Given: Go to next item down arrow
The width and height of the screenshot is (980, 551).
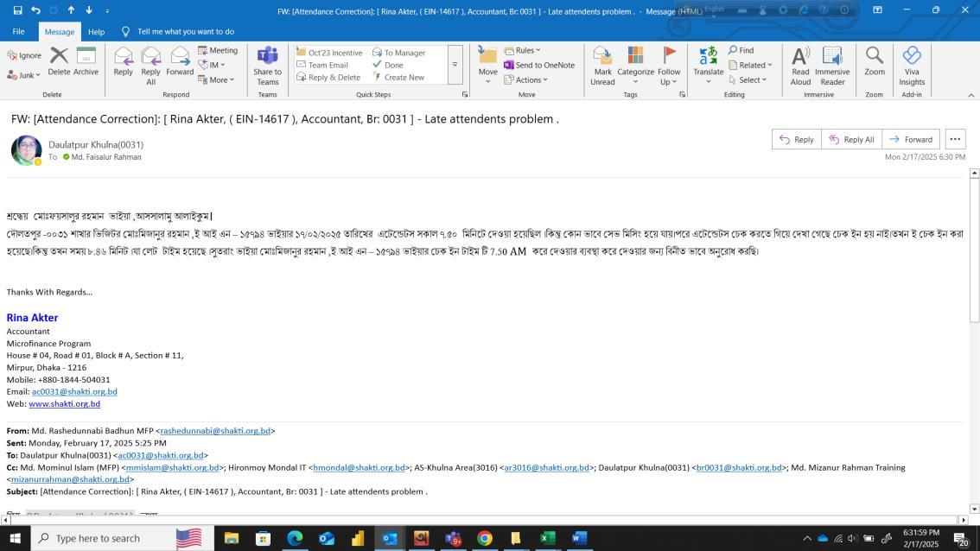Looking at the screenshot, I should pos(89,10).
